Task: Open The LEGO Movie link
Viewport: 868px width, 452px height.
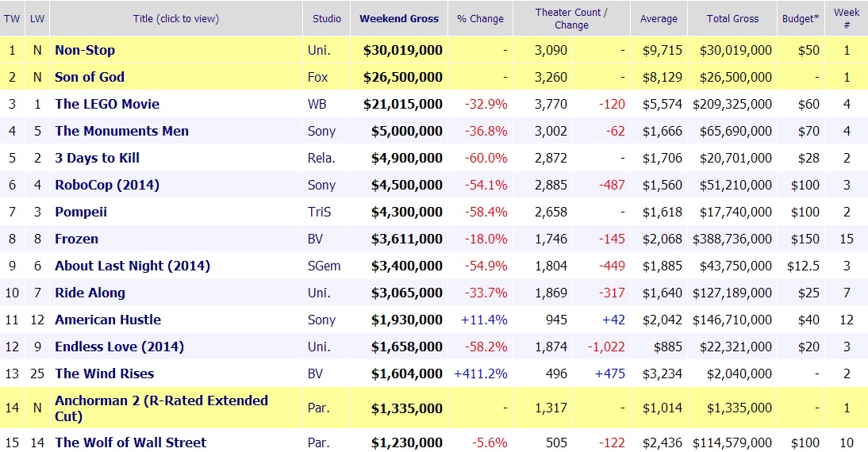Action: pyautogui.click(x=107, y=104)
